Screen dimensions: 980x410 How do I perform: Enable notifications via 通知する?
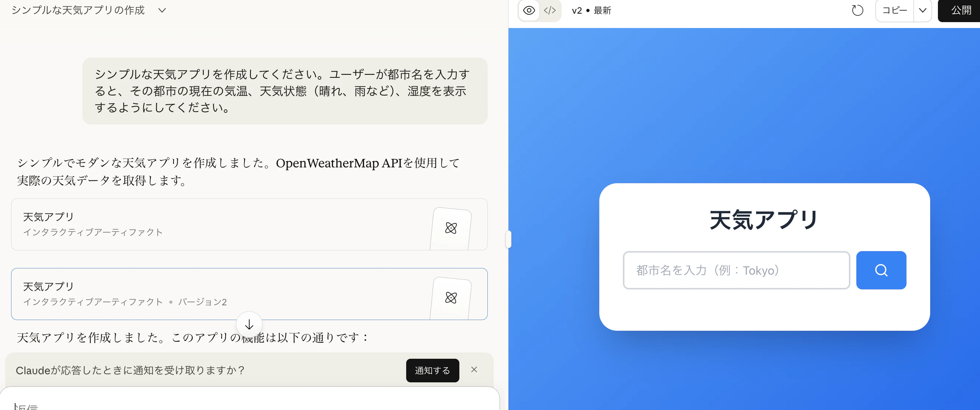pos(432,370)
